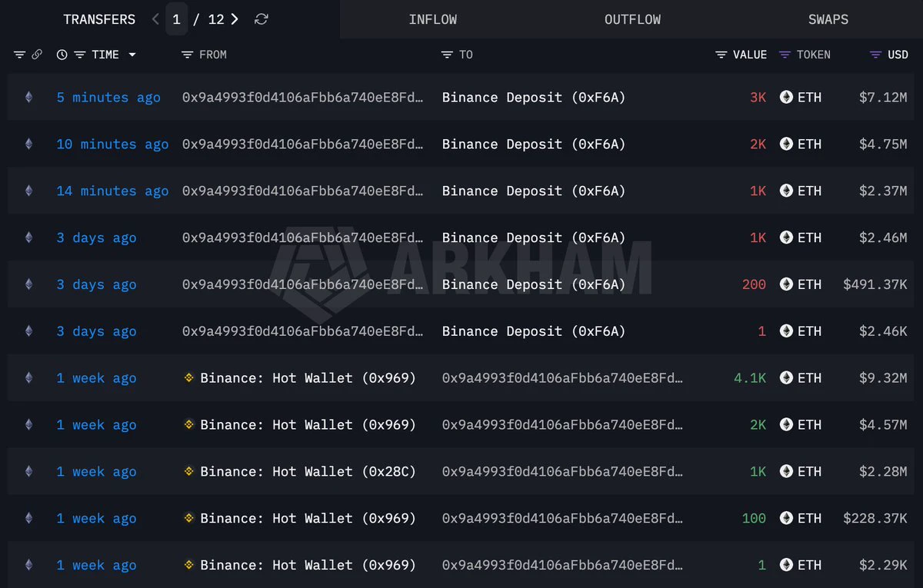Open the '14 minutes ago' transaction link
This screenshot has width=923, height=588.
[112, 191]
